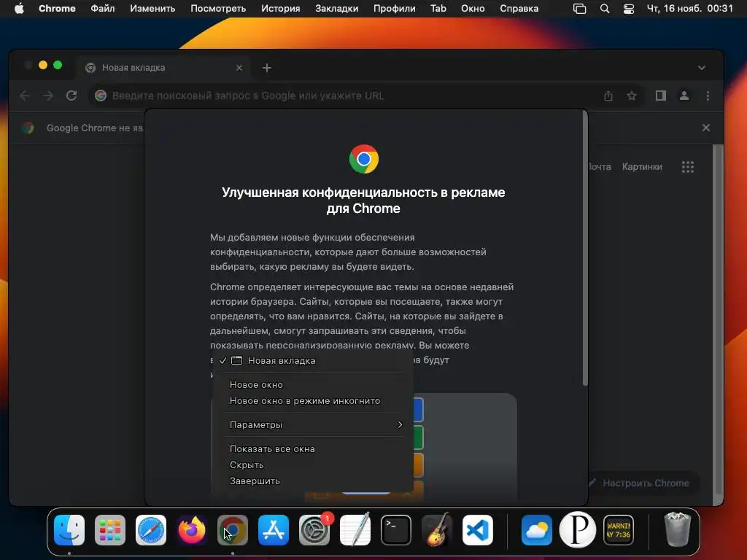Open the 'Tab' menu
The width and height of the screenshot is (747, 560).
(438, 8)
